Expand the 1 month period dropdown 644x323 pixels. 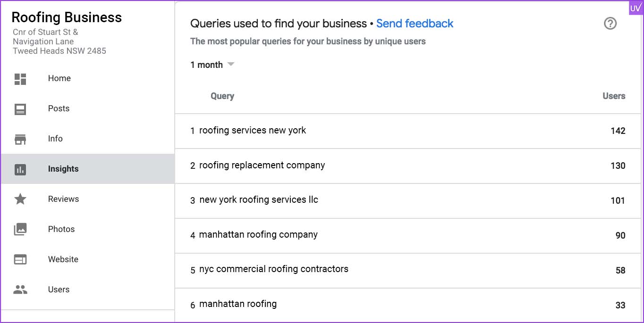[x=212, y=65]
